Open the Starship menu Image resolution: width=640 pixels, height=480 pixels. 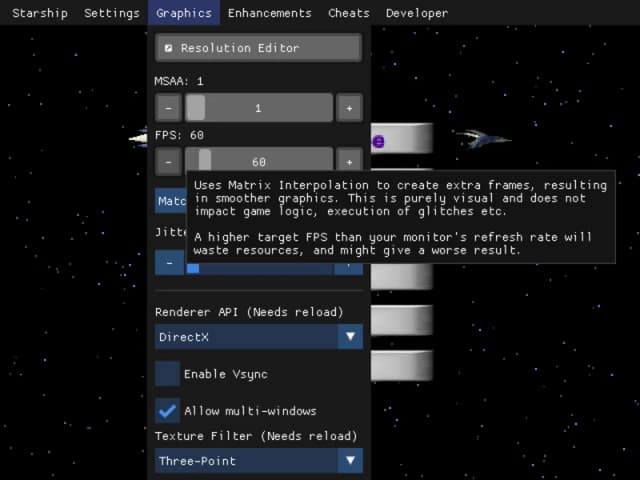(x=40, y=13)
